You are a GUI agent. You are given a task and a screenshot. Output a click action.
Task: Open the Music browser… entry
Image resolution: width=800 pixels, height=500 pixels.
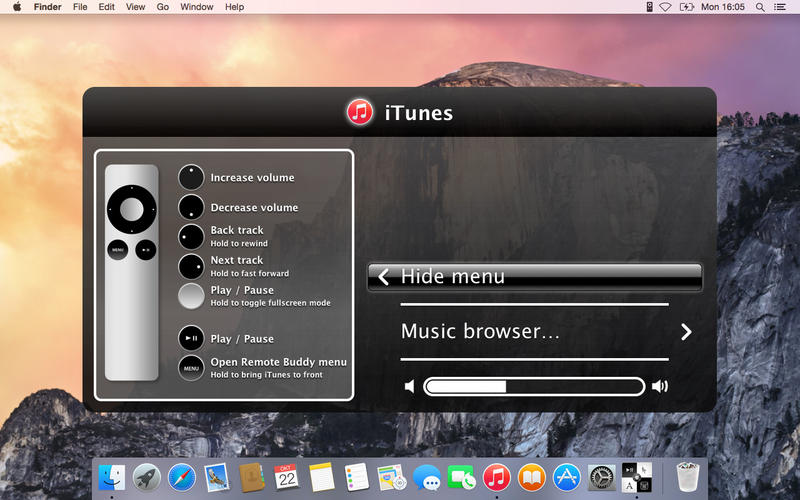[x=480, y=332]
